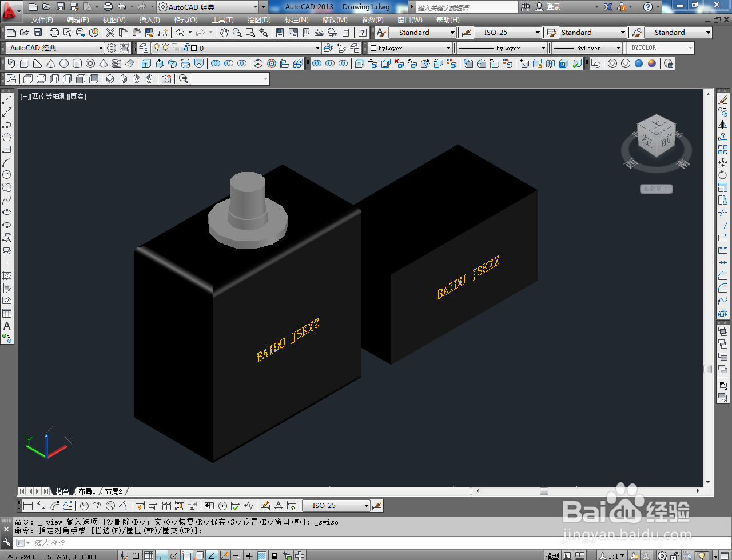This screenshot has height=560, width=732.
Task: Open the color ByLayer dropdown
Action: point(410,48)
